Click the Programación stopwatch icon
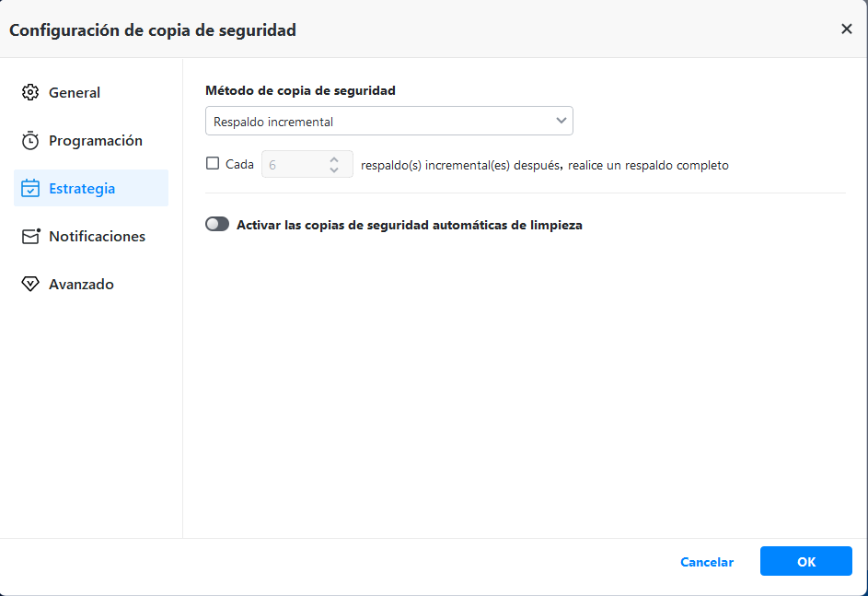This screenshot has width=868, height=596. 30,141
